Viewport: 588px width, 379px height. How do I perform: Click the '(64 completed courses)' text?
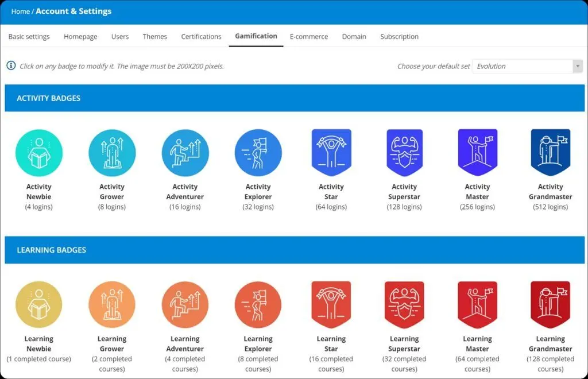[x=478, y=364]
